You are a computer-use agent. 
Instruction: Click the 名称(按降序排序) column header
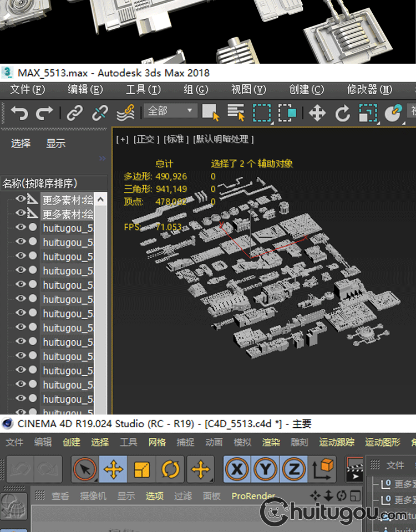pos(40,183)
